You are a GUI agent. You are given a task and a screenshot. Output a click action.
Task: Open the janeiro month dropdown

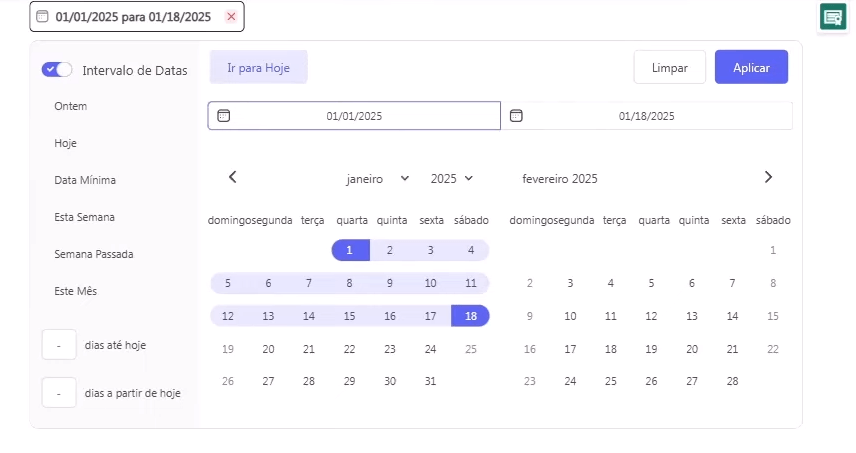click(377, 178)
